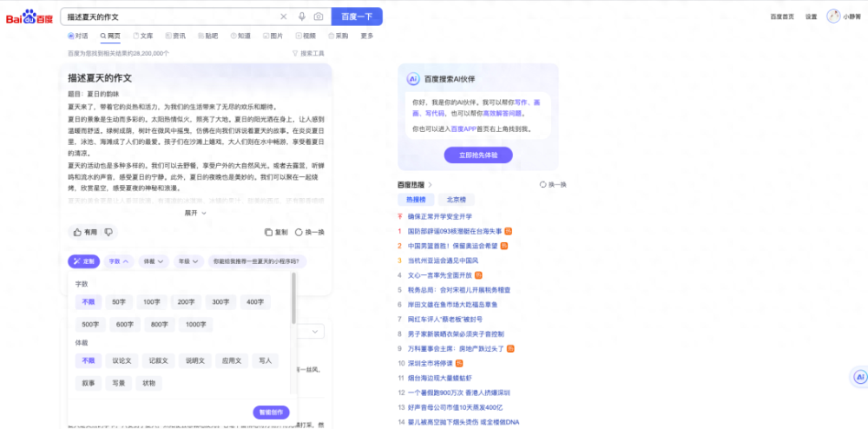Image resolution: width=868 pixels, height=429 pixels.
Task: Open hot search 网红车评人蔡老板被封号
Action: click(x=445, y=320)
